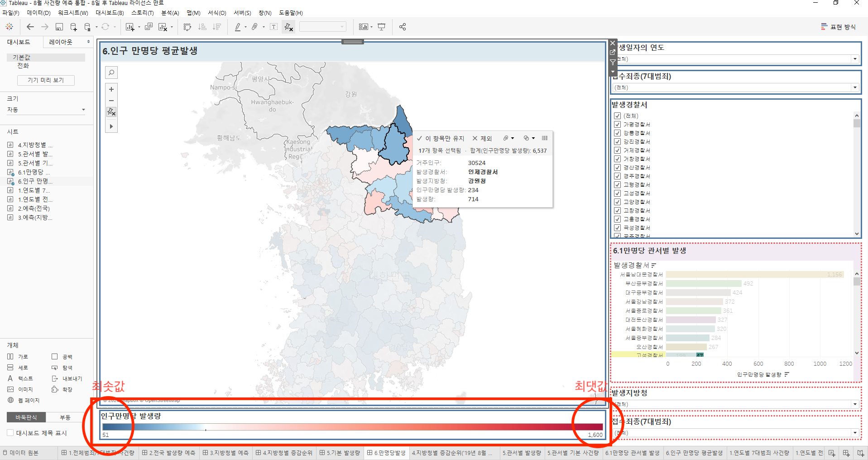Image resolution: width=868 pixels, height=460 pixels.
Task: Open the Fit dropdown in the toolbar
Action: click(322, 27)
